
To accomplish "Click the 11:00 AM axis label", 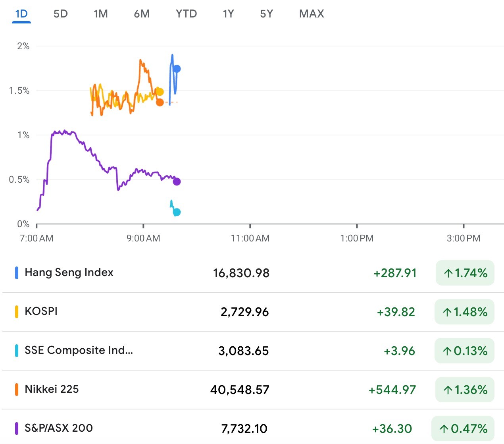I will (250, 238).
